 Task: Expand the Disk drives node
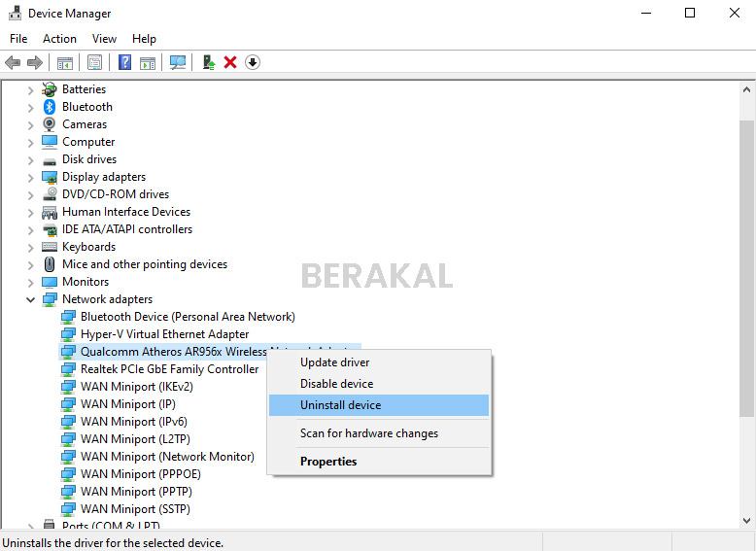click(30, 160)
